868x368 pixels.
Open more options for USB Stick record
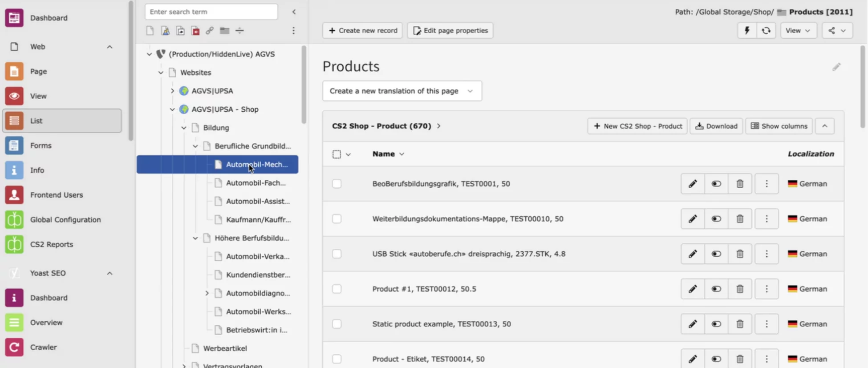point(767,254)
